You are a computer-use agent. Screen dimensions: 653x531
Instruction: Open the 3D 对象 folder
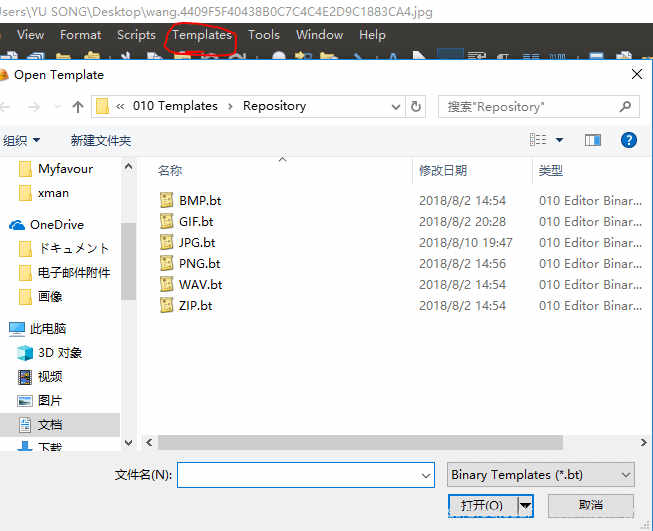[x=60, y=353]
